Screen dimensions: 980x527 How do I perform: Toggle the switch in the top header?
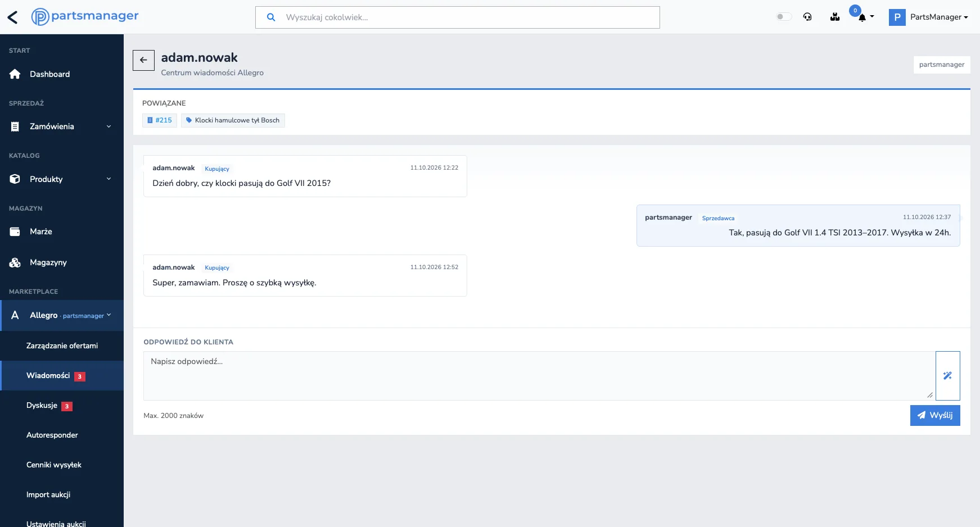784,17
